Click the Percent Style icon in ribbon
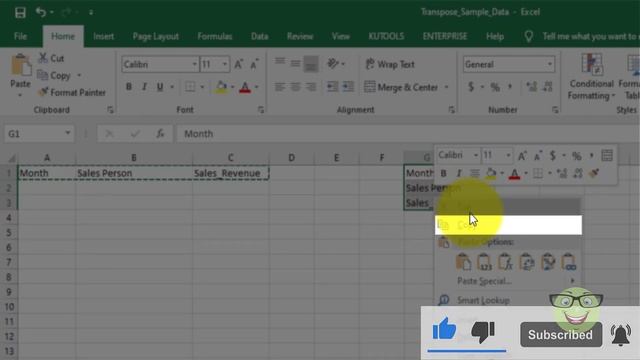The image size is (640, 360). point(495,87)
